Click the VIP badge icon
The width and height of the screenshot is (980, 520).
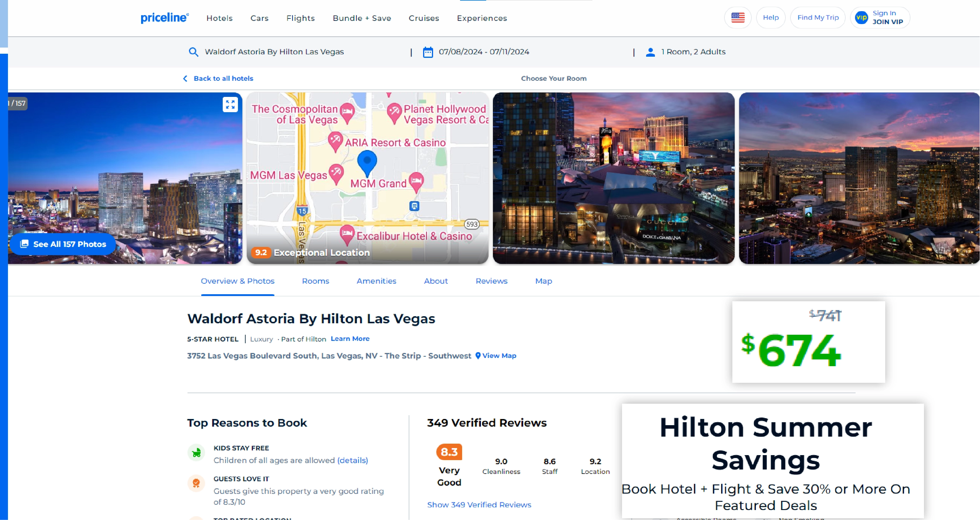[861, 18]
